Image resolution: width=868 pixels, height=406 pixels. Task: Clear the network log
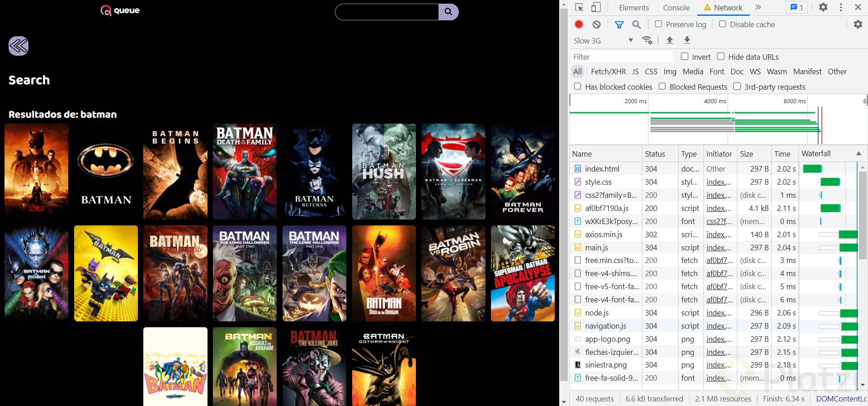click(x=597, y=24)
